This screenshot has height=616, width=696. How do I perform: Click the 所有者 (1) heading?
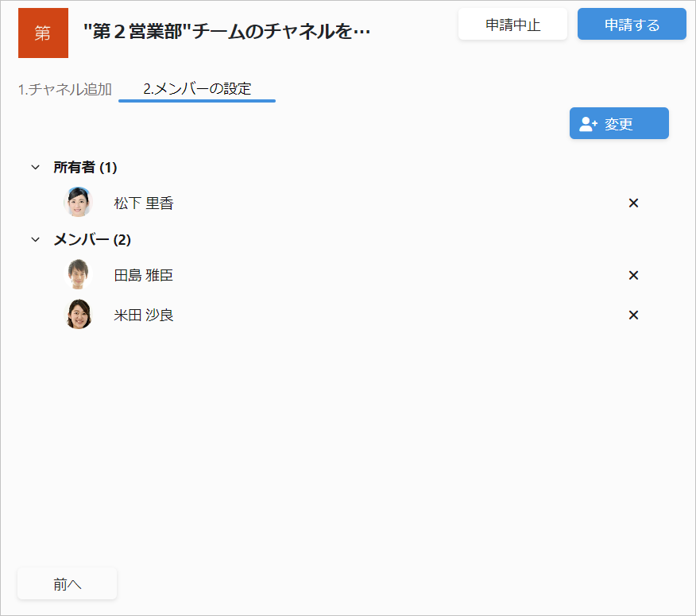tap(85, 168)
